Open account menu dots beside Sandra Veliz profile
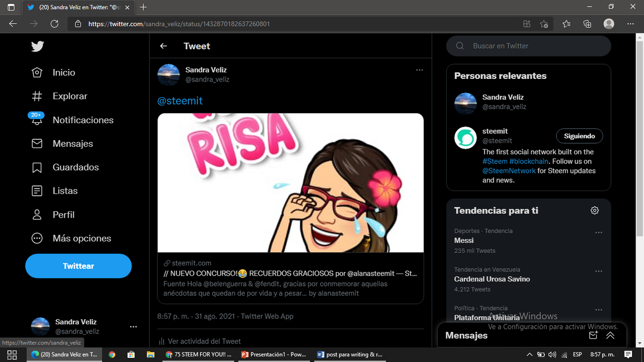The width and height of the screenshot is (644, 362). tap(133, 326)
